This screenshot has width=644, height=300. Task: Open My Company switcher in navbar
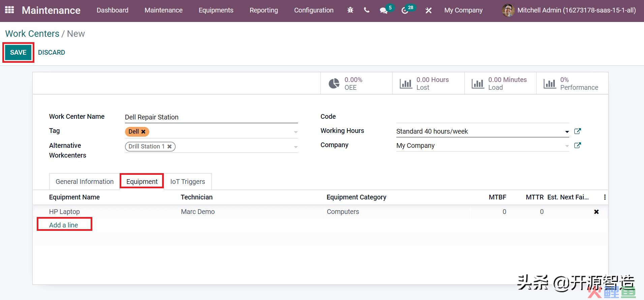coord(463,10)
